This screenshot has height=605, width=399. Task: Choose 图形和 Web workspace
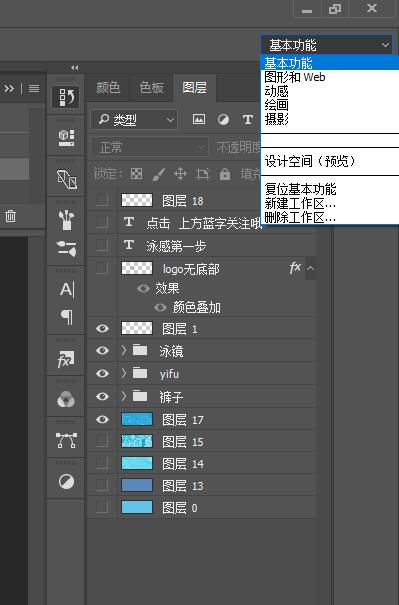[x=295, y=77]
